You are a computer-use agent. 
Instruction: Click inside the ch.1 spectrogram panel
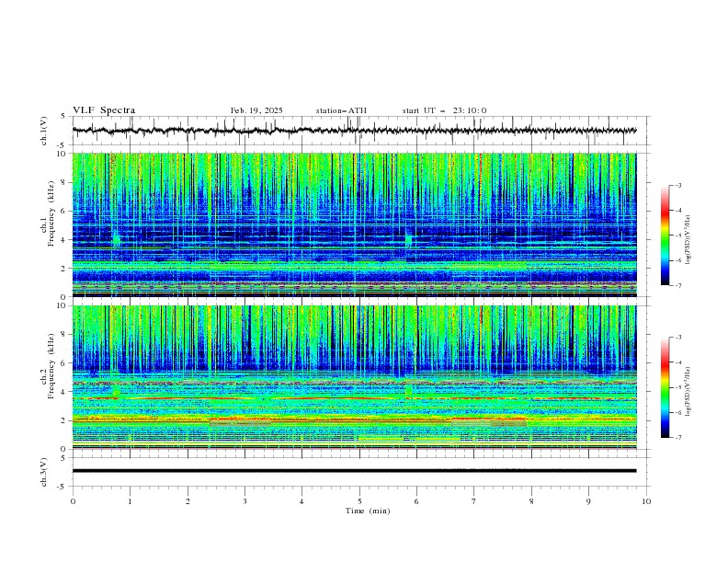354,224
